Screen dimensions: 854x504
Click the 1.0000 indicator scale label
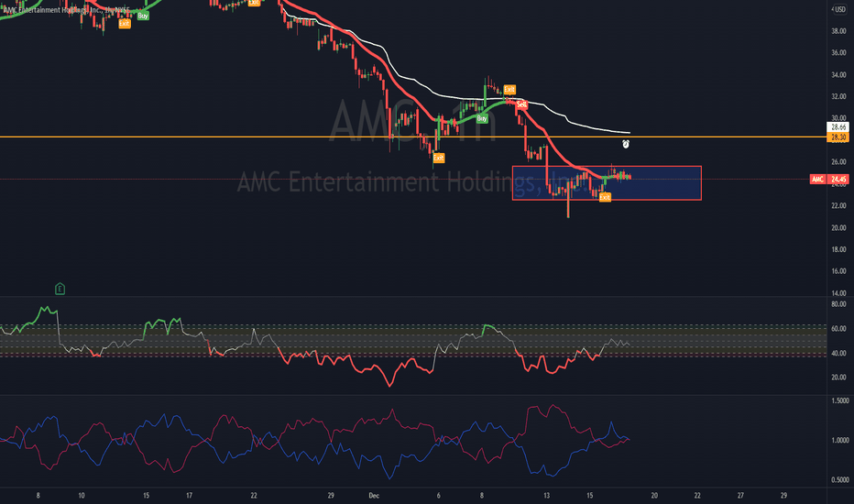(840, 440)
